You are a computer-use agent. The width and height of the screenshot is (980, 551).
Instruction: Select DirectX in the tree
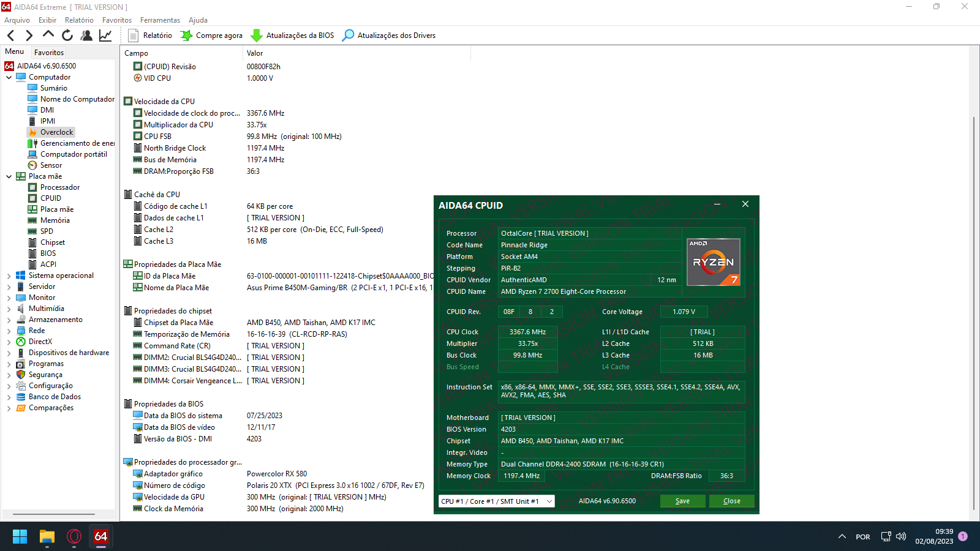[x=40, y=342]
